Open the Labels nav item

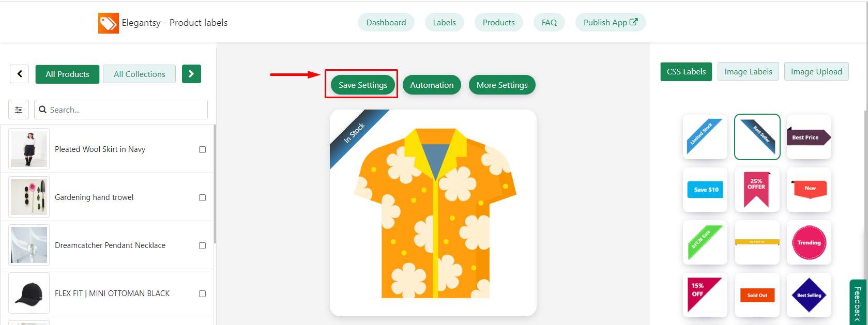(444, 22)
